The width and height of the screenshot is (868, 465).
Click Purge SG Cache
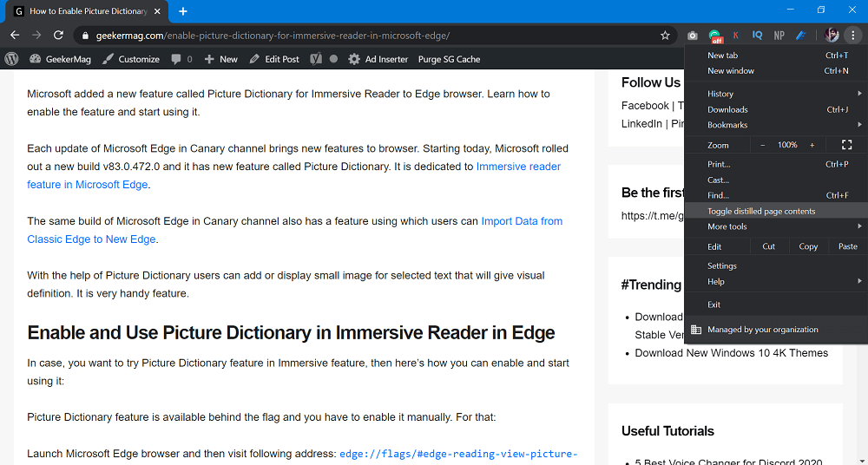449,59
